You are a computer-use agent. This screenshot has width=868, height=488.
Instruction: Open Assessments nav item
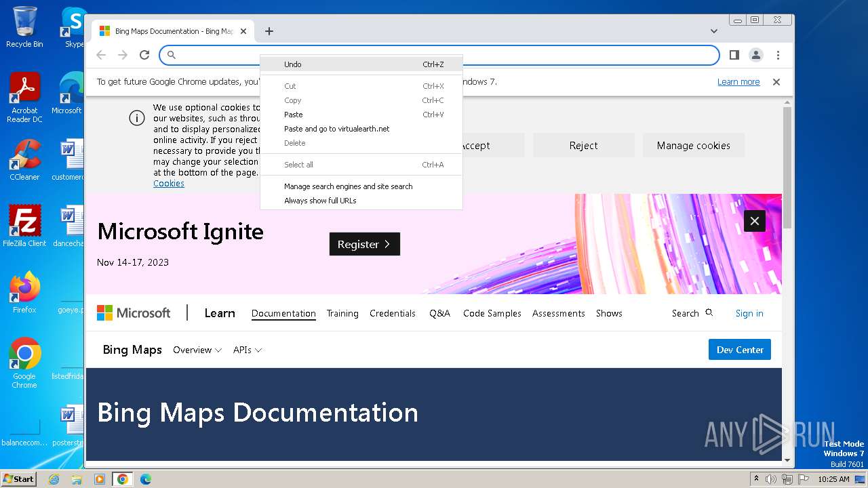[559, 313]
